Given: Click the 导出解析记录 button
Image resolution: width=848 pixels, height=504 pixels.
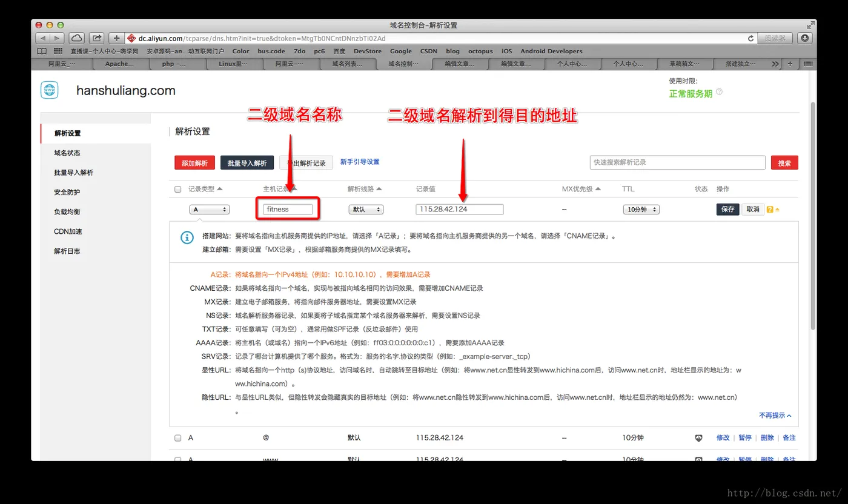Looking at the screenshot, I should click(x=306, y=163).
